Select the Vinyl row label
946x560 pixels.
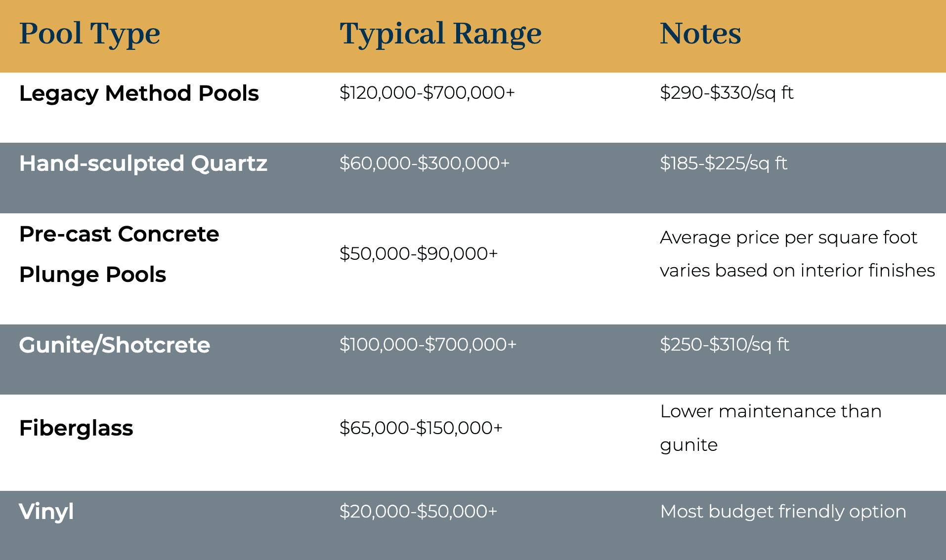[46, 512]
